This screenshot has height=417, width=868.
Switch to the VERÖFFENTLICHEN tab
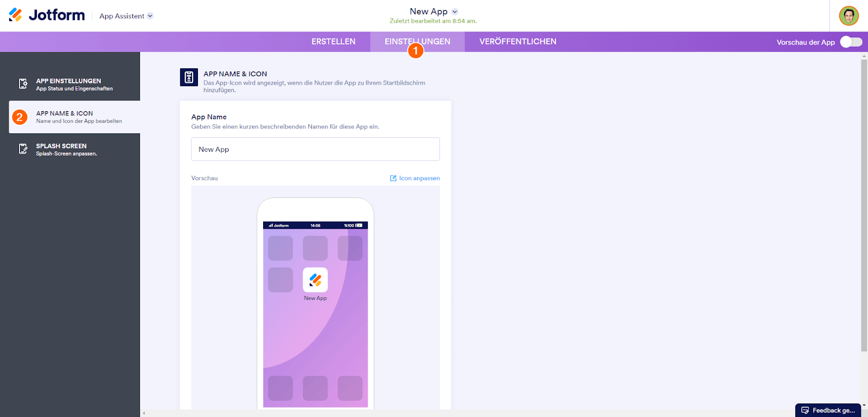tap(518, 42)
